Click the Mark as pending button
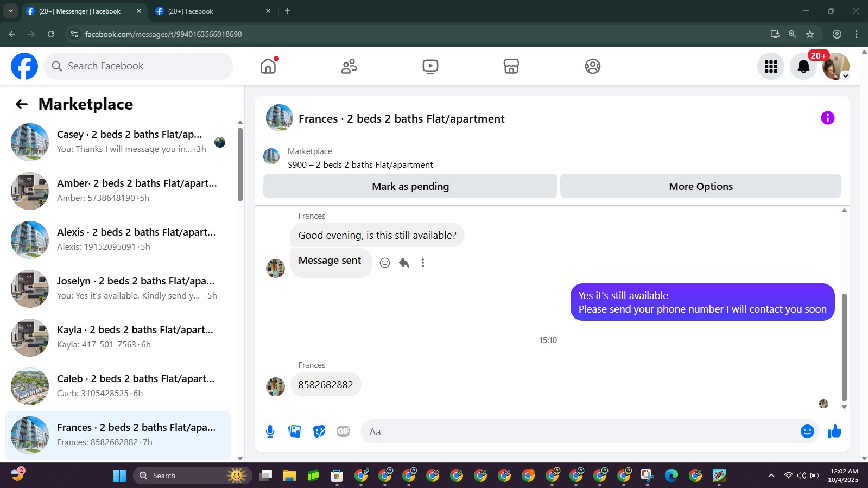 click(x=410, y=186)
